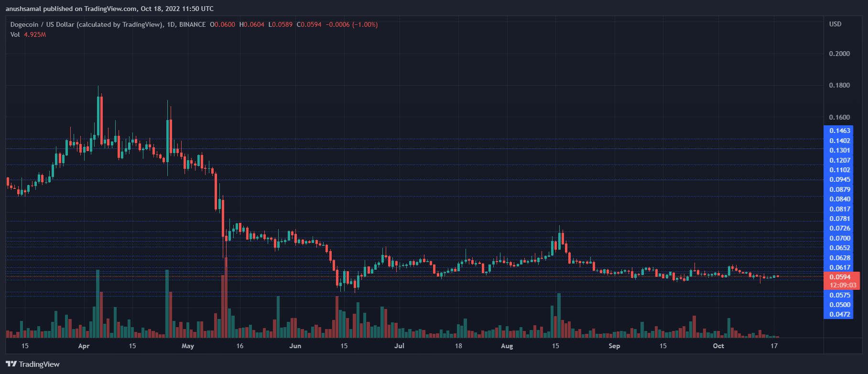Click the 0.0628 blue price label

840,258
